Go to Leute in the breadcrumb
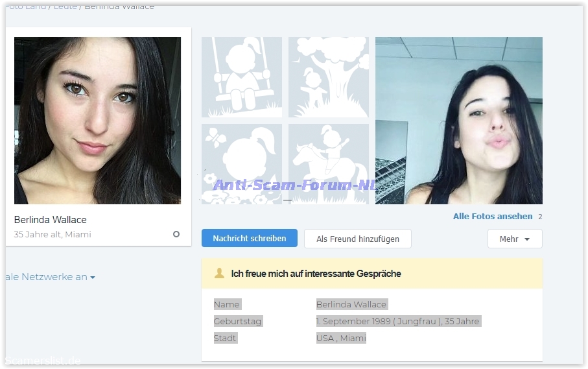Viewport: 588px width, 369px height. coord(64,6)
